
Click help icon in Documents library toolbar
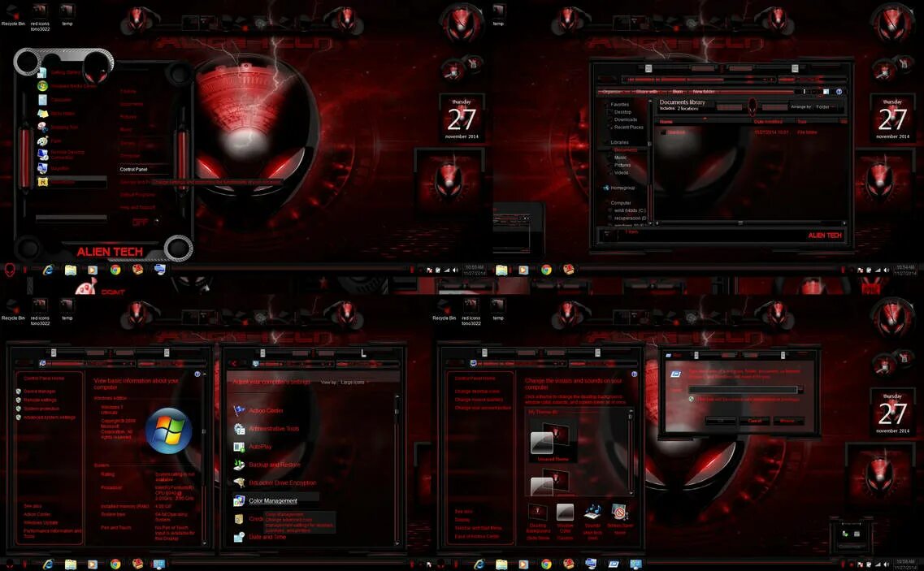pyautogui.click(x=839, y=92)
